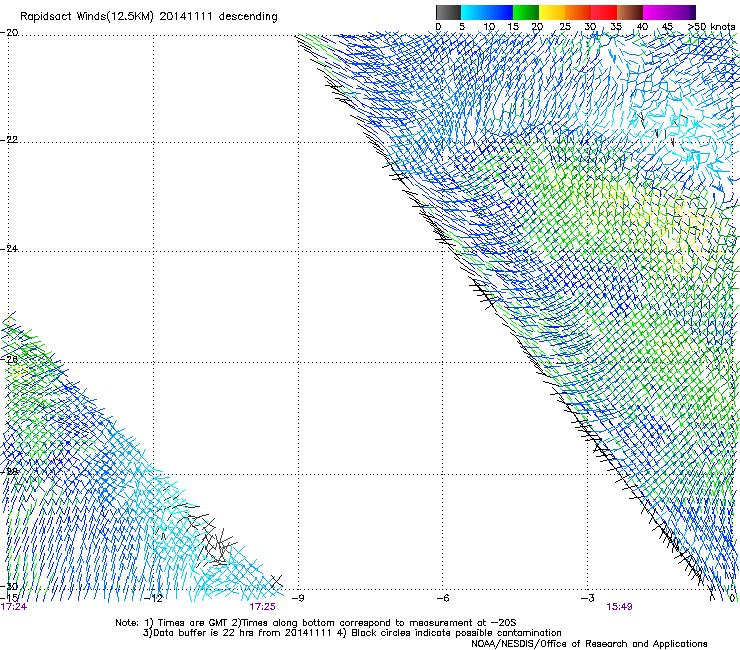Click the '-30' latitude axis label
The image size is (740, 650).
(x=9, y=586)
